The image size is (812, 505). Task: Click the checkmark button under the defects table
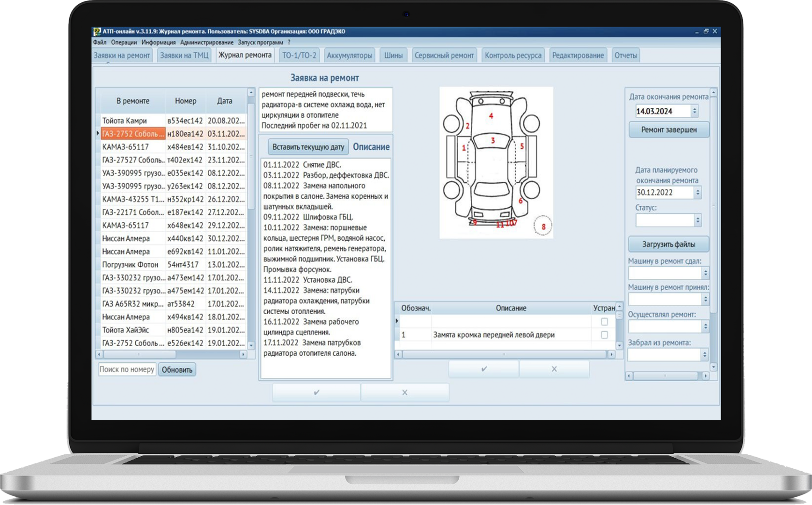484,369
